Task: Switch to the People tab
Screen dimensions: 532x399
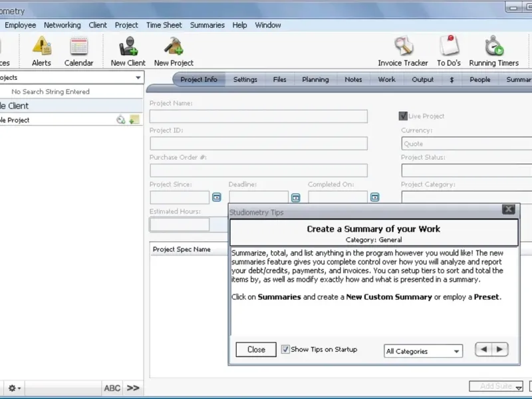Action: click(x=479, y=79)
